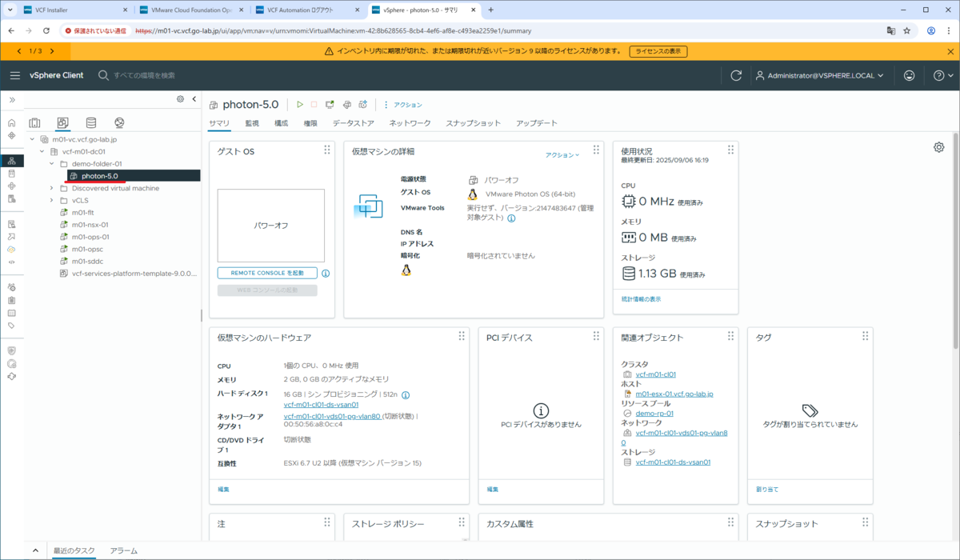The width and height of the screenshot is (960, 560).
Task: Open the アクション menu next to VM toolbar
Action: (403, 105)
